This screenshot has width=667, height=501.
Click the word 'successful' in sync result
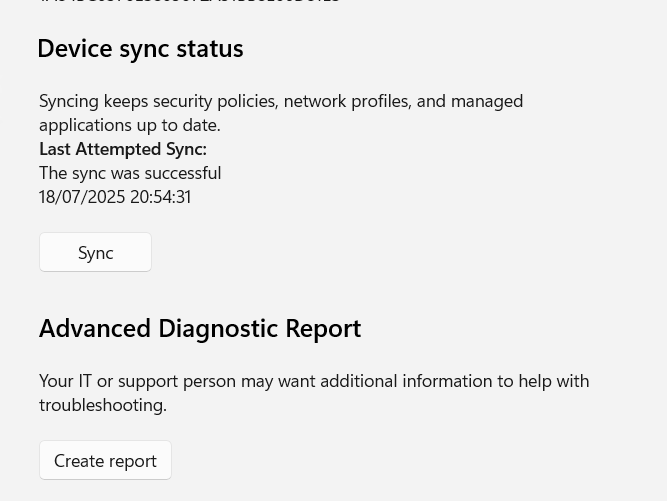[182, 172]
